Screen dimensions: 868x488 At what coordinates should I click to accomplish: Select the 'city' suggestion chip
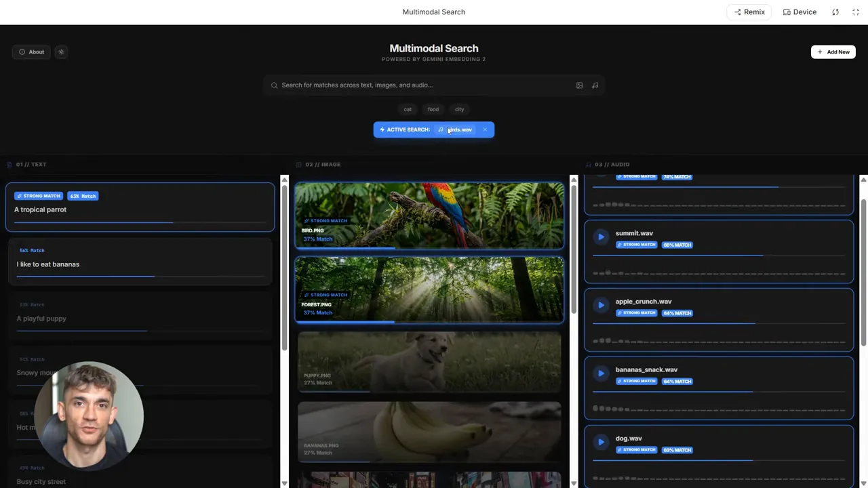pyautogui.click(x=460, y=109)
